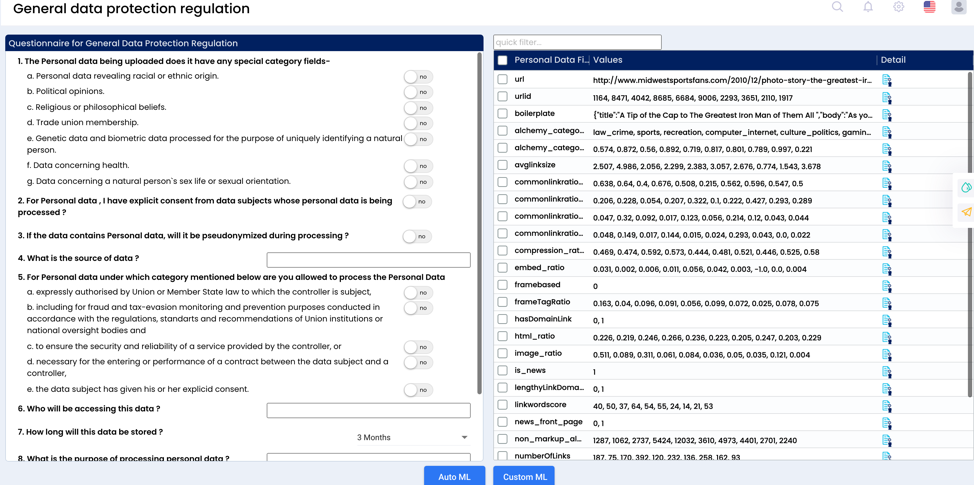Toggle fraud and tax-evasion monitoring switch
The height and width of the screenshot is (485, 974).
pos(418,308)
